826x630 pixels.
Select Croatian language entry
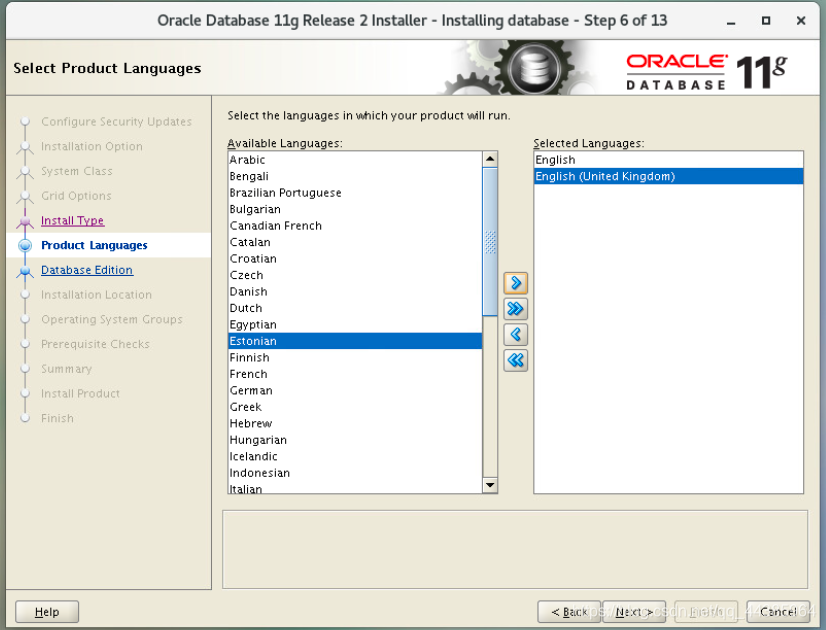tap(355, 258)
